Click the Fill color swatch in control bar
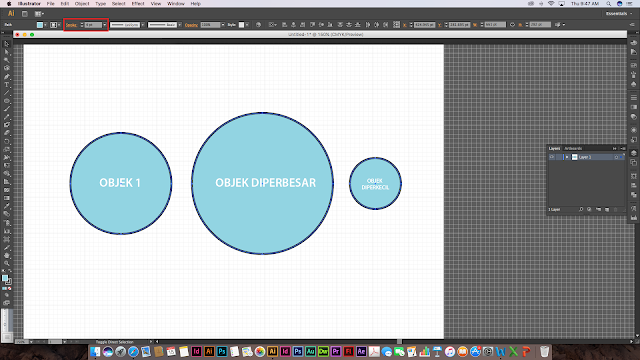This screenshot has width=640, height=360. coord(40,25)
